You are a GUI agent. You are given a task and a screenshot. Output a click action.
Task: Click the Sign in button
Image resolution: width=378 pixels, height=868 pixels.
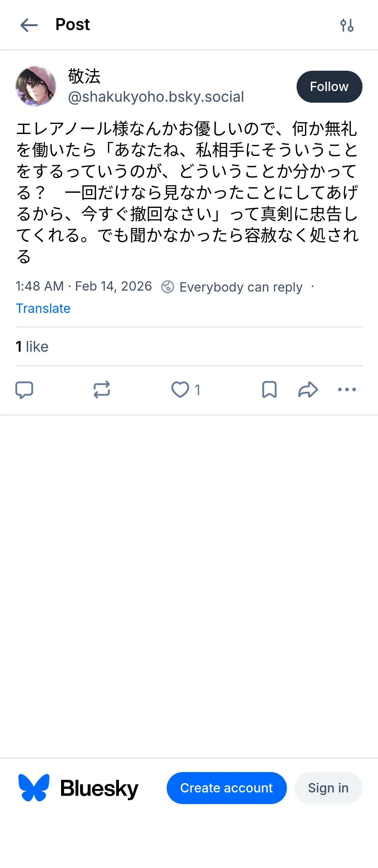pos(328,788)
